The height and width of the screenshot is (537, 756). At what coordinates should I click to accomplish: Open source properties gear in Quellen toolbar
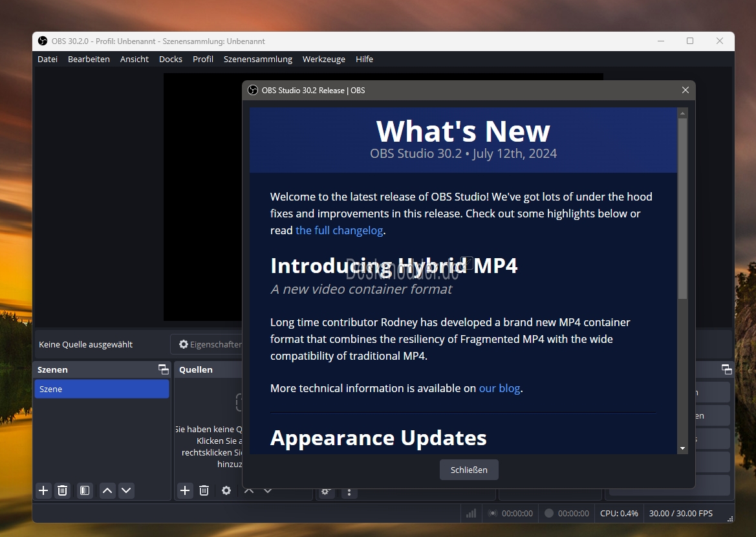[226, 490]
